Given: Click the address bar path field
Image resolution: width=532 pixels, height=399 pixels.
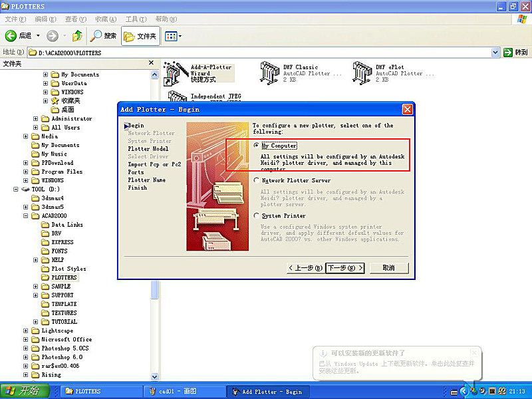Looking at the screenshot, I should 259,53.
